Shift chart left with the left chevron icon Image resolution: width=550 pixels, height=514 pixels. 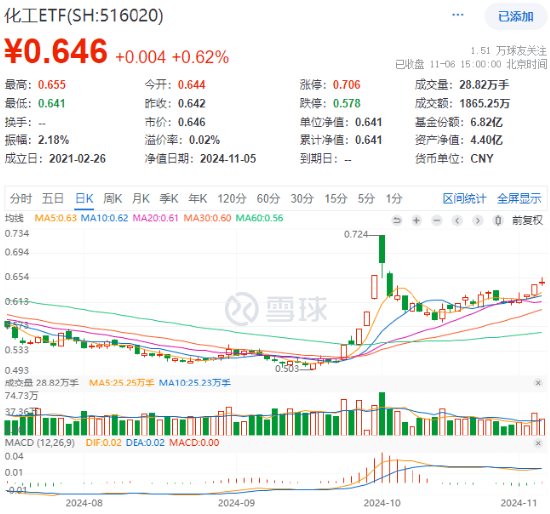pyautogui.click(x=457, y=220)
